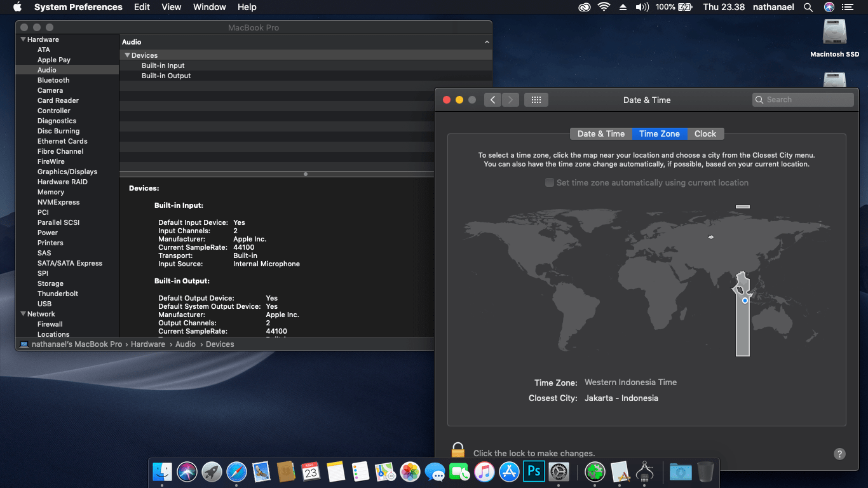Screen dimensions: 868x488
Task: Go back using the back arrow button
Action: [492, 100]
